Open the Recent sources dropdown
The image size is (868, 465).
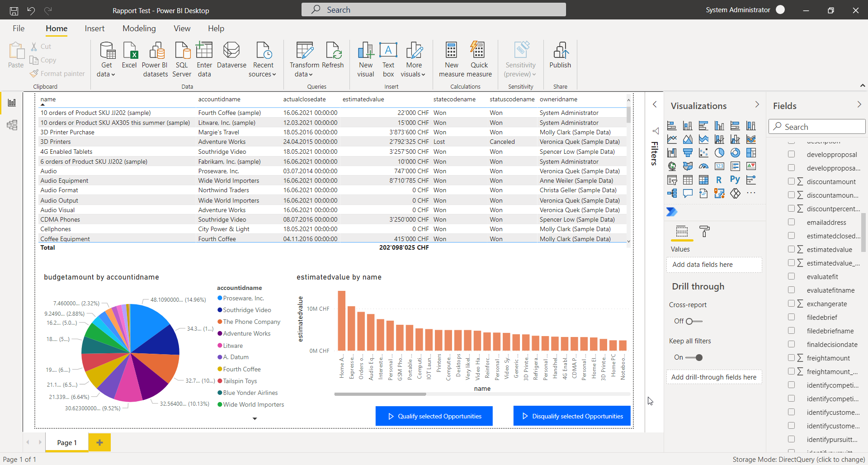[x=263, y=60]
